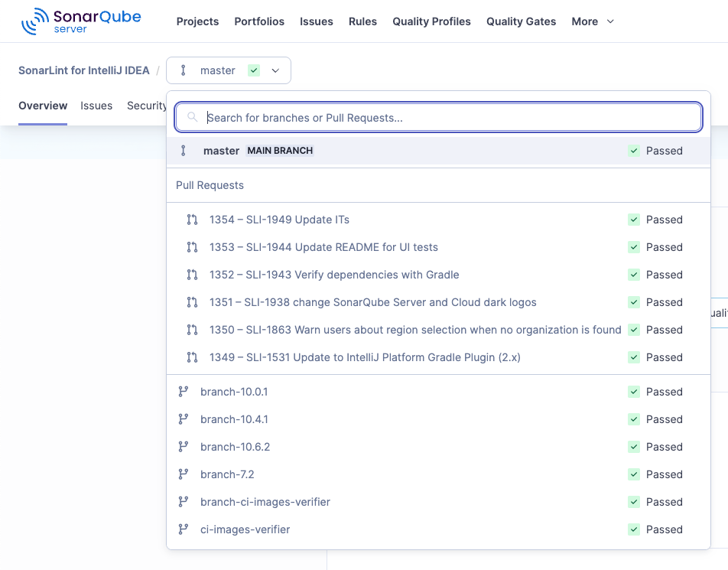Click the branch icon next to branch-10.0.1
This screenshot has height=570, width=728.
pyautogui.click(x=184, y=392)
